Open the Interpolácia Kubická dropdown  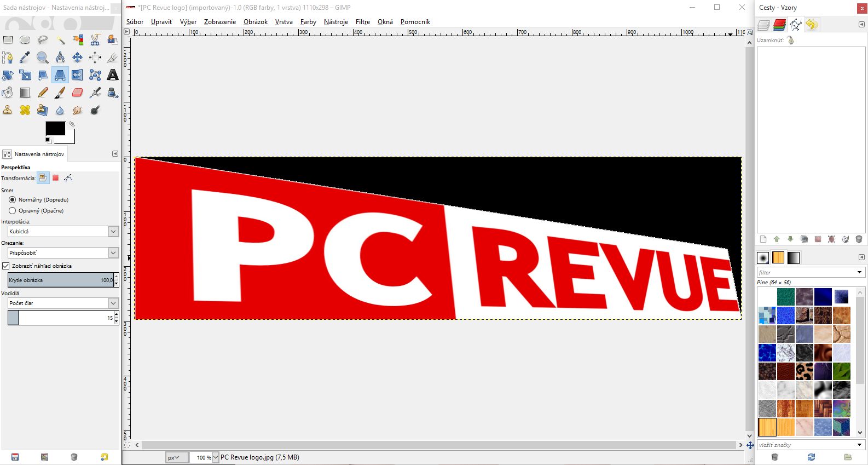coord(63,232)
